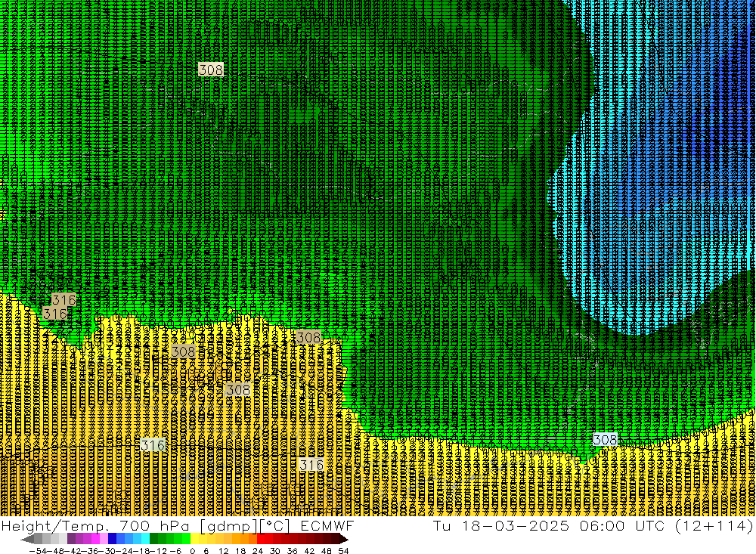Select the darkest green swatch above -12
The image size is (756, 554).
153,539
